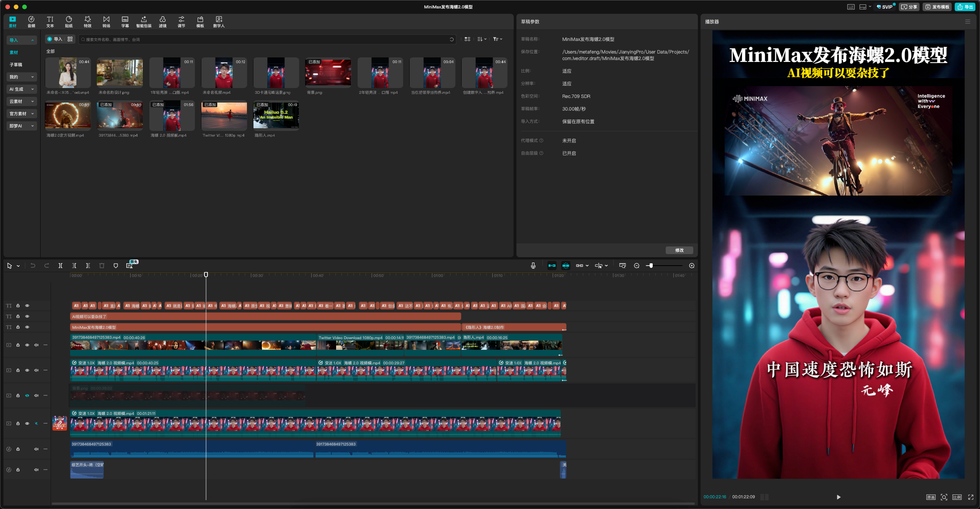The image size is (980, 509).
Task: Click the 发布模板 publish template button
Action: pos(937,7)
